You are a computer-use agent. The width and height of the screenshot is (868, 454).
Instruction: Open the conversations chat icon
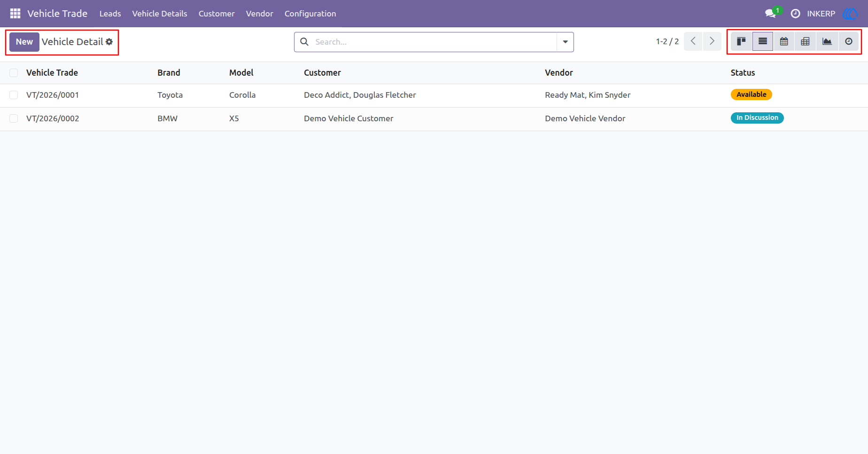pyautogui.click(x=770, y=14)
